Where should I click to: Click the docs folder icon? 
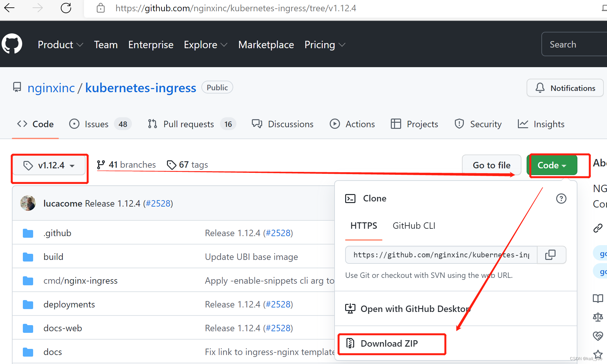coord(28,352)
